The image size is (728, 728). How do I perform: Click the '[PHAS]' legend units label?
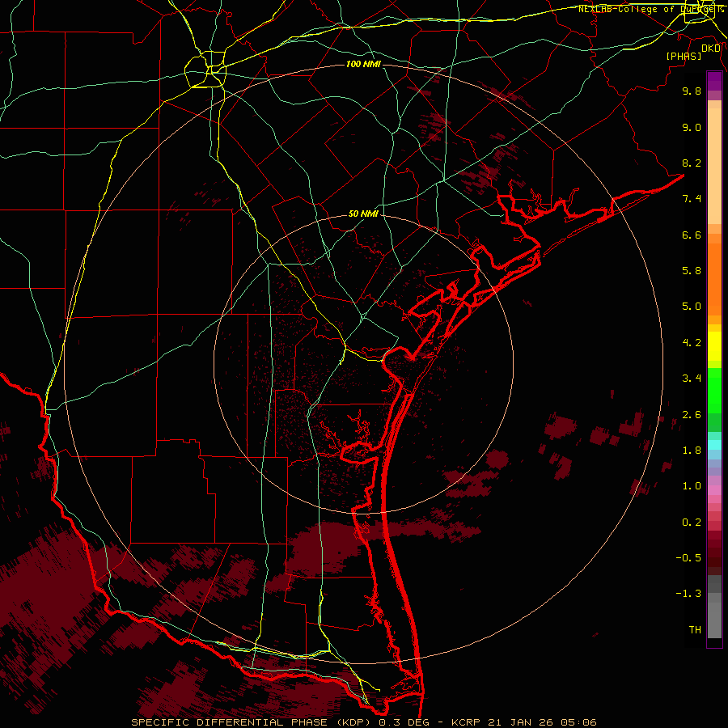coord(684,56)
